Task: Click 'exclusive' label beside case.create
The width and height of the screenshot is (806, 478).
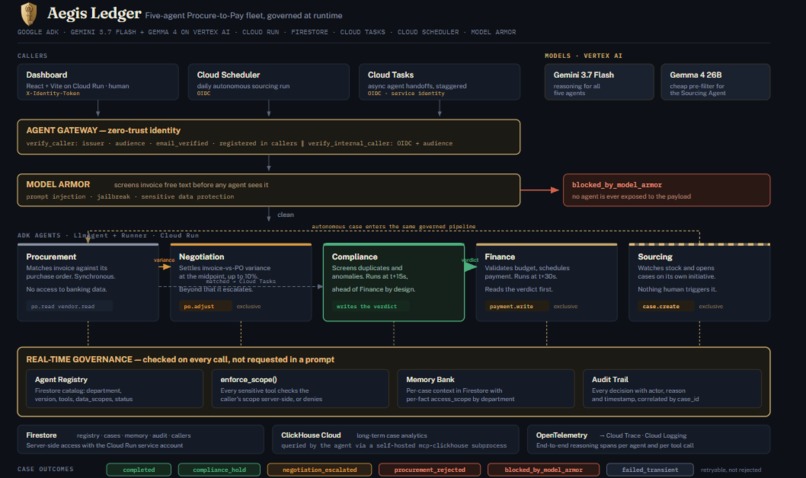Action: (711, 306)
